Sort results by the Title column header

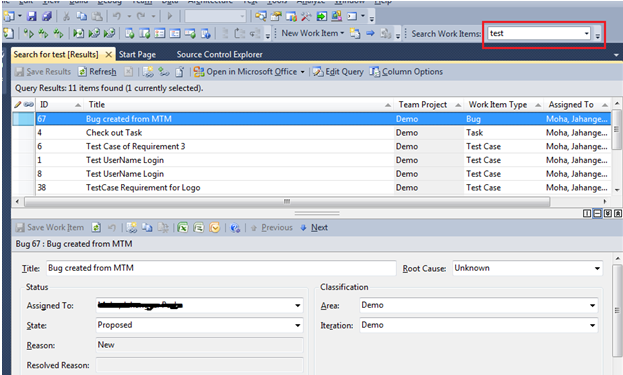click(x=238, y=105)
